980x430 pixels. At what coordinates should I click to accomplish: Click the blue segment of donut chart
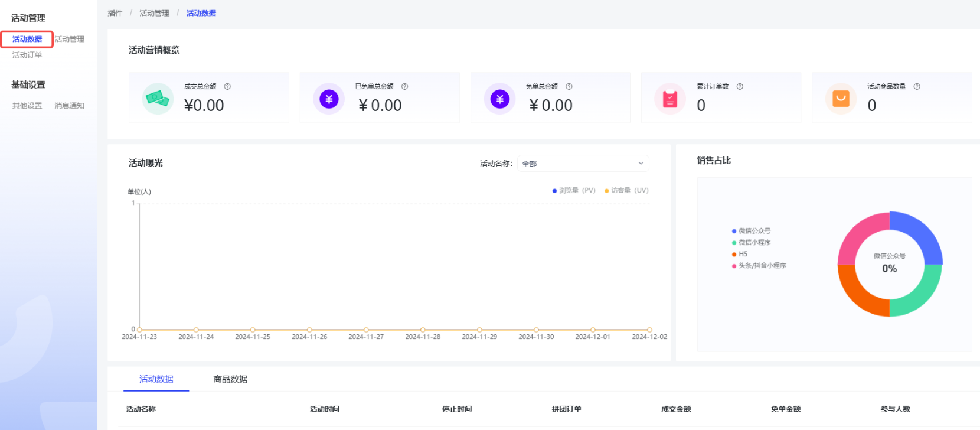coord(921,234)
